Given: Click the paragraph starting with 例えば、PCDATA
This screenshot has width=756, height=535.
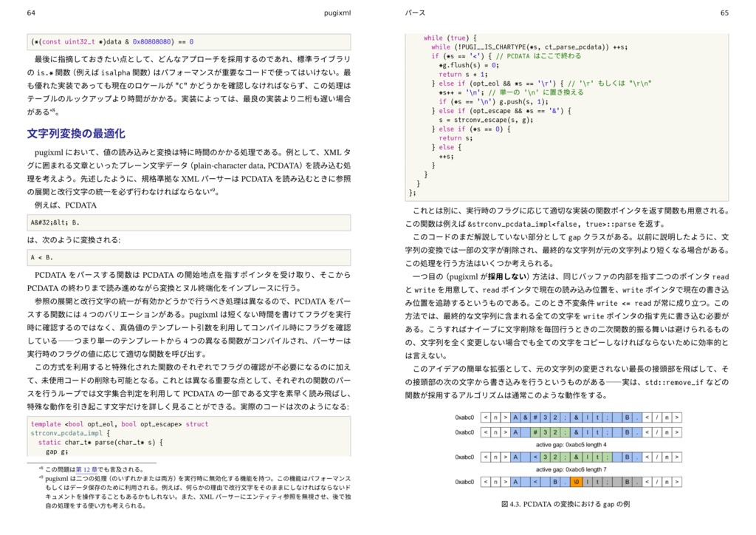Looking at the screenshot, I should click(66, 205).
